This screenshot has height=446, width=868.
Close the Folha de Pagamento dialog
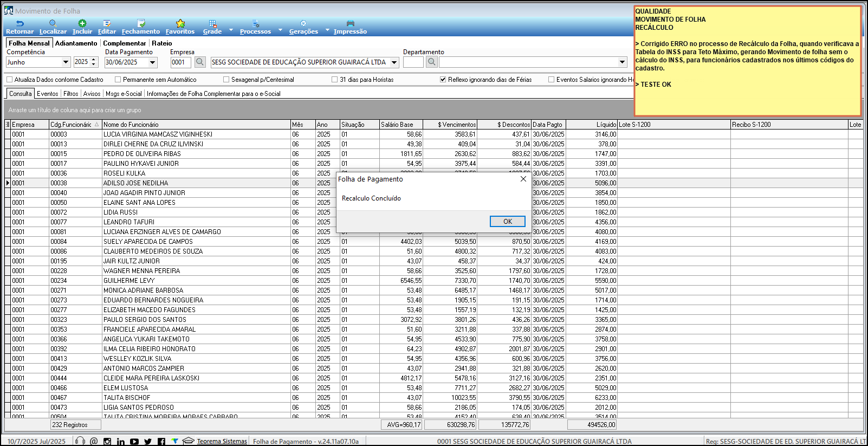523,179
